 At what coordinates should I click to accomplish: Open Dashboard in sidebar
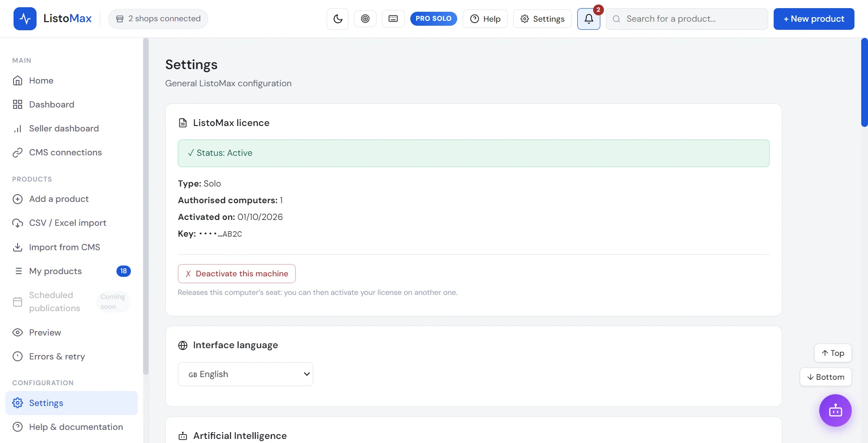click(71, 104)
